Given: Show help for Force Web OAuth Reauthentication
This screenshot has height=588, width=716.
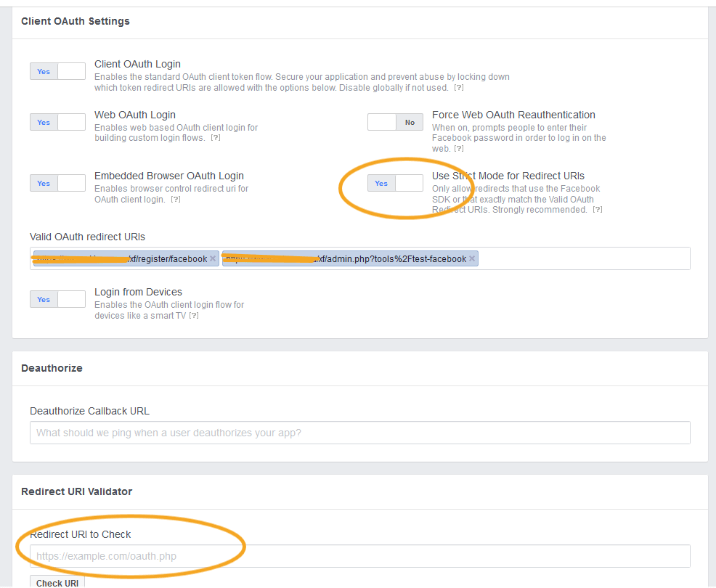Looking at the screenshot, I should point(460,149).
